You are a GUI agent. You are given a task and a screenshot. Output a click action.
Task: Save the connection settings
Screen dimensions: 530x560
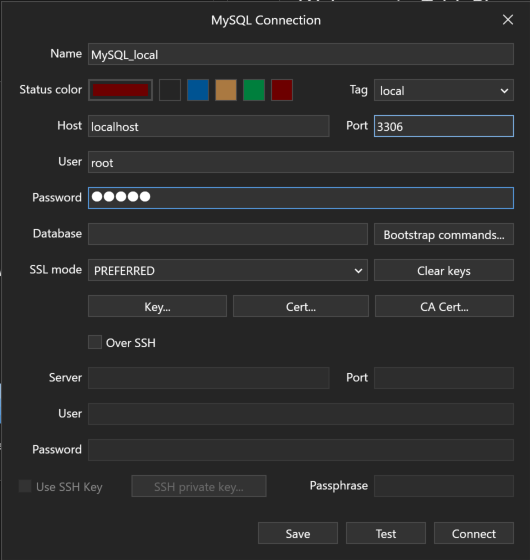coord(298,533)
